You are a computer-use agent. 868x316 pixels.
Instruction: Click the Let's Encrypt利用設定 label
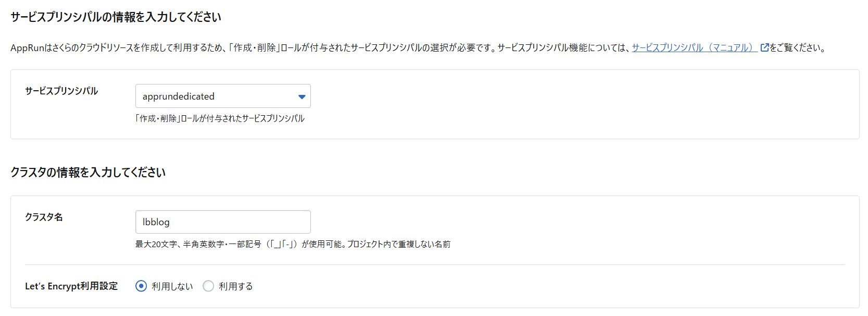coord(71,286)
